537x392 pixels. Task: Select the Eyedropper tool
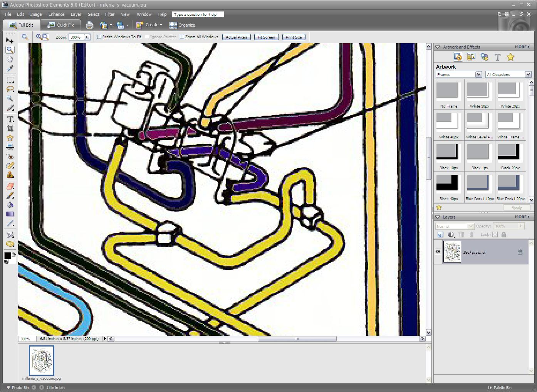(10, 68)
